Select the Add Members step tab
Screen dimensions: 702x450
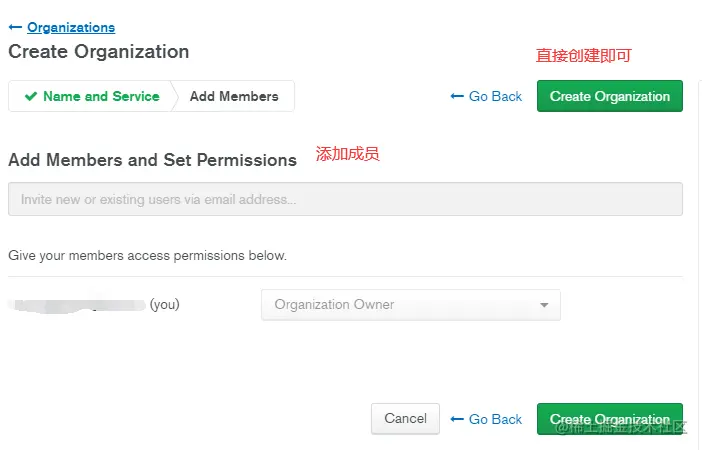pos(234,97)
